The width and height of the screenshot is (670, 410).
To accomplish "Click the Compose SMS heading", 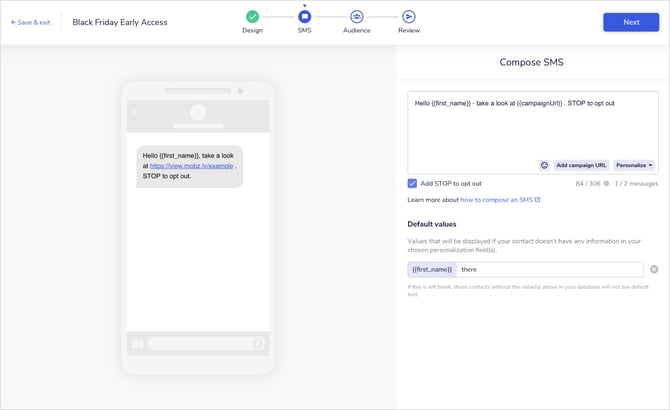I will pyautogui.click(x=531, y=62).
